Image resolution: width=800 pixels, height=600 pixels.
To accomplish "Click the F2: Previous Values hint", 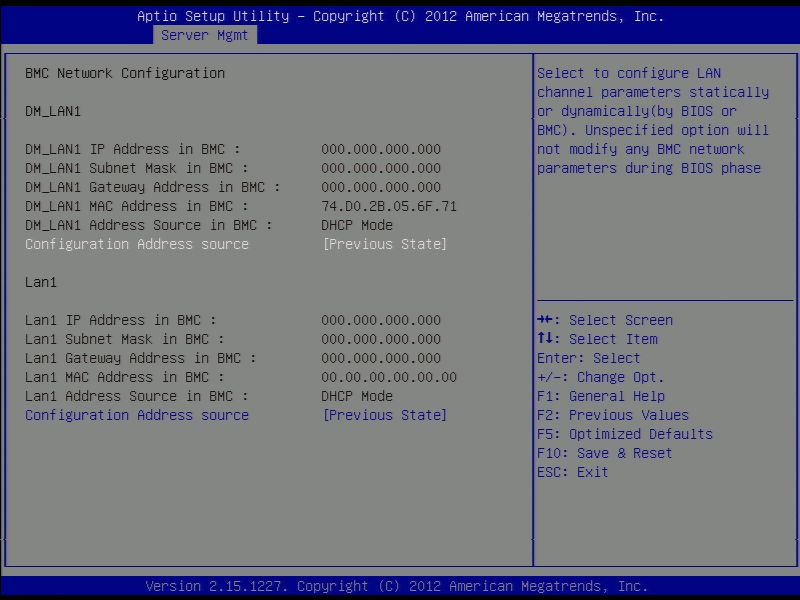I will coord(613,415).
